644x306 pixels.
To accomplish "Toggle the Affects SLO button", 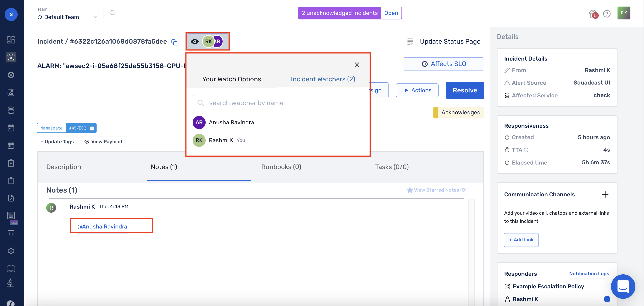I will tap(443, 64).
